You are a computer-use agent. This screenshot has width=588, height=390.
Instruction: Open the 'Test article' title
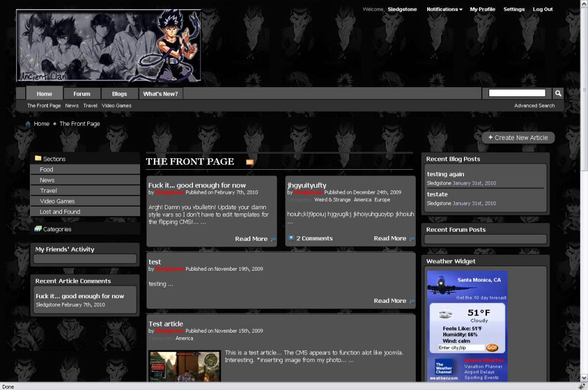pyautogui.click(x=166, y=323)
